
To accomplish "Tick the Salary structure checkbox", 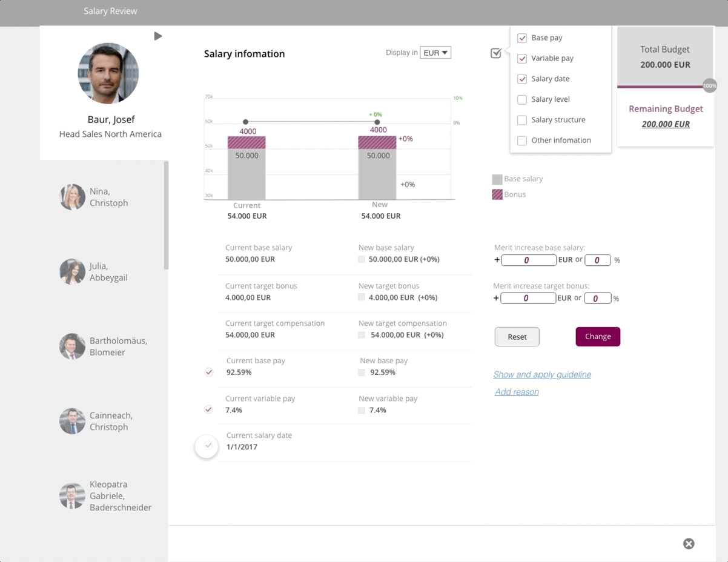I will pos(522,120).
